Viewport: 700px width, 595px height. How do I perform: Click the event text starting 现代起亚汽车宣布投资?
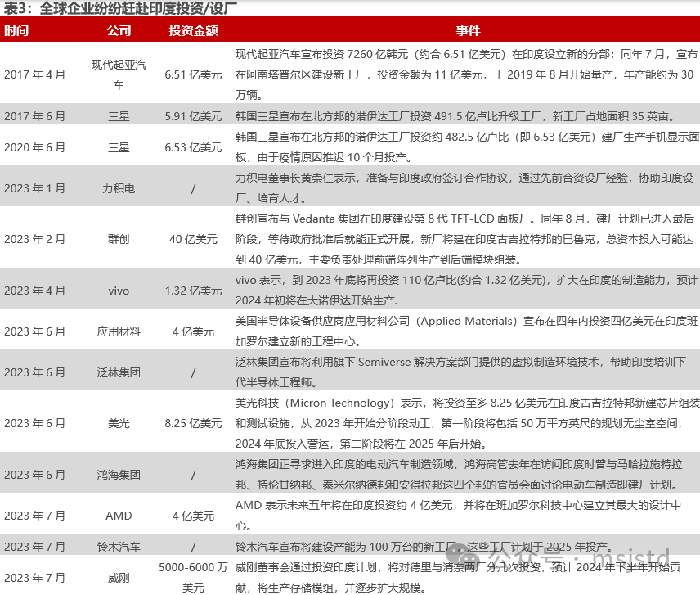click(x=466, y=74)
